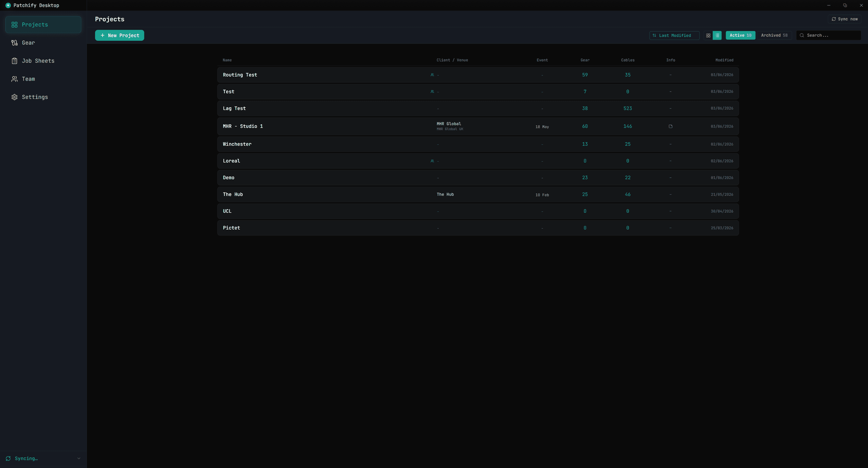The height and width of the screenshot is (468, 868).
Task: Expand the Syncing status chevron
Action: 79,458
